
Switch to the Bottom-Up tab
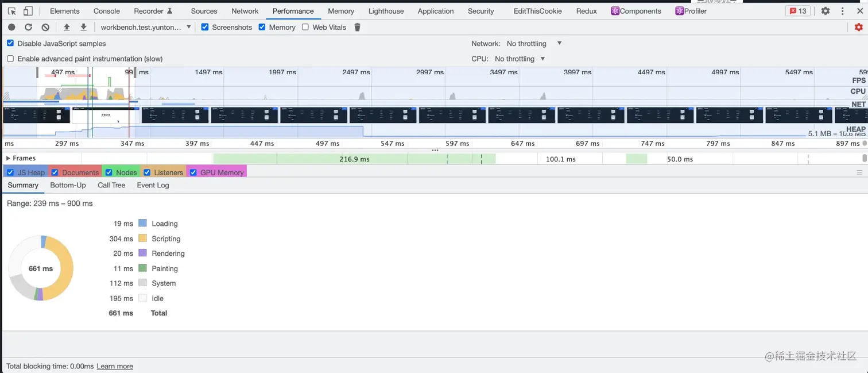click(68, 185)
